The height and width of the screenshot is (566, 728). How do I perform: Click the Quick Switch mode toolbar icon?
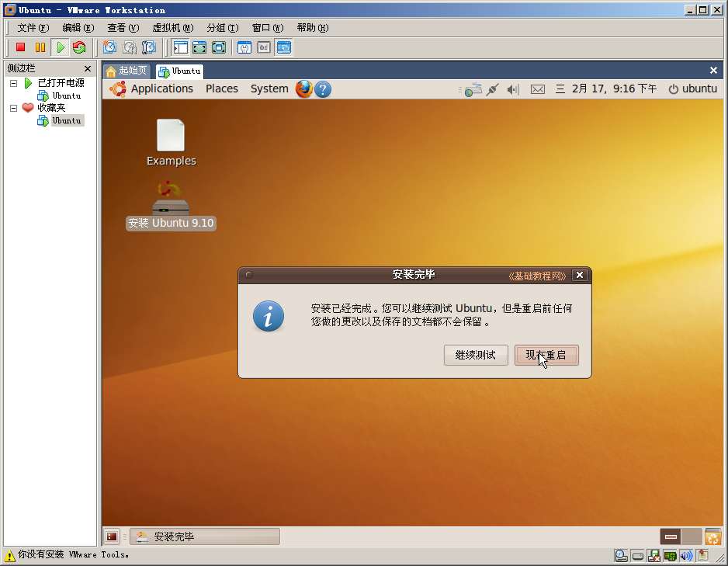point(199,47)
